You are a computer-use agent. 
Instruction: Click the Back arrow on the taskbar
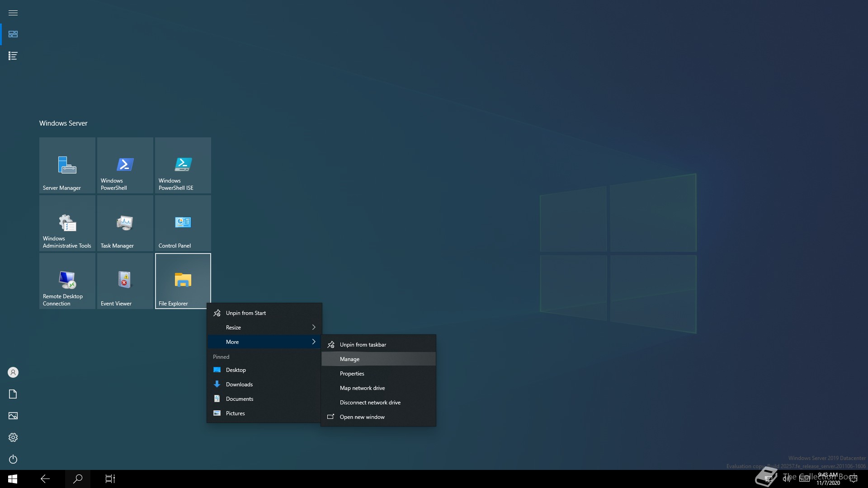click(x=45, y=479)
